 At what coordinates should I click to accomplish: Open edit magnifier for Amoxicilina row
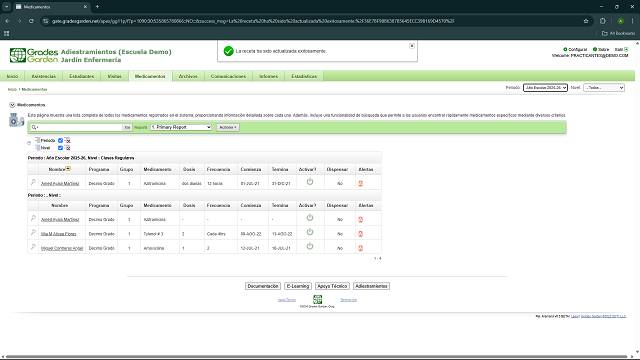(x=33, y=247)
